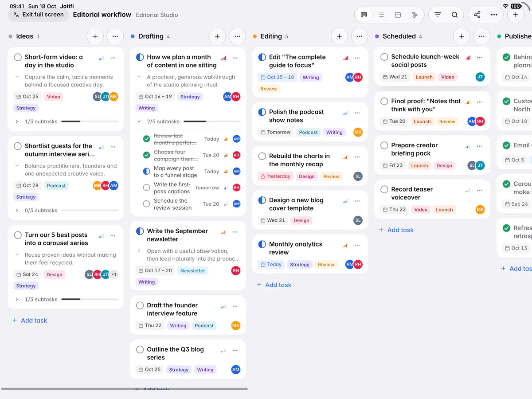Click MK avatar on Polish the podcast show notes
The width and height of the screenshot is (532, 399).
click(358, 132)
